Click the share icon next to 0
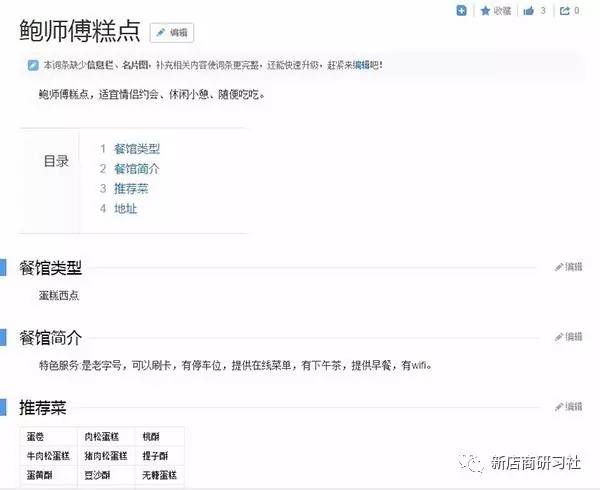 click(564, 11)
